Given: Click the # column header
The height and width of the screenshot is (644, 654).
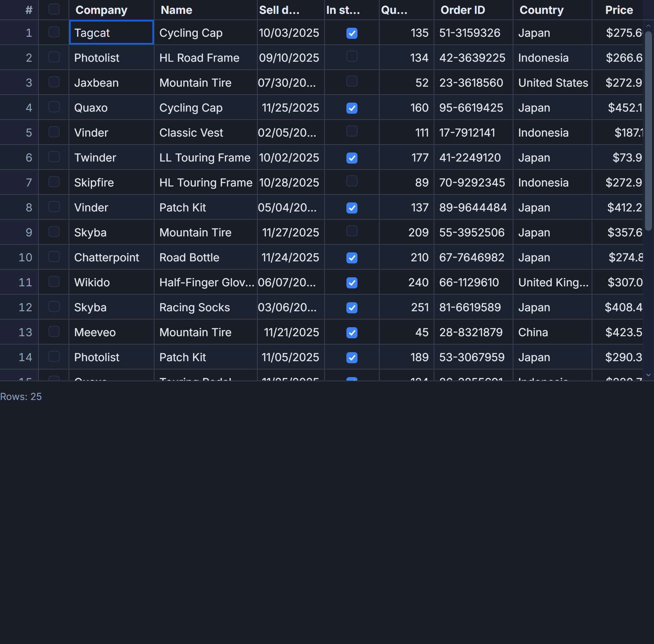Looking at the screenshot, I should tap(19, 10).
